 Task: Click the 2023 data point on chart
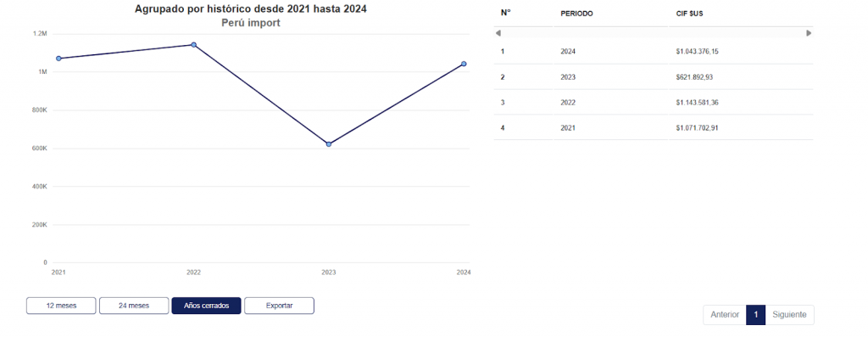329,144
